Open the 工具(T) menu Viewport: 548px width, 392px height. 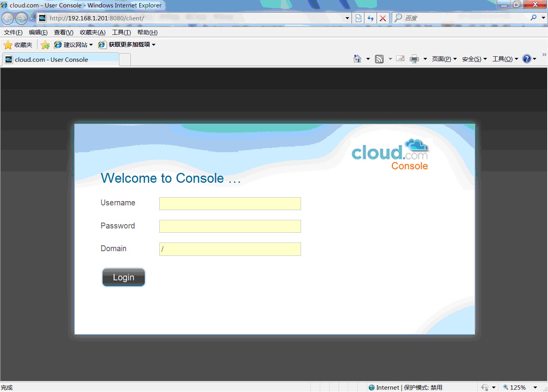pos(121,32)
